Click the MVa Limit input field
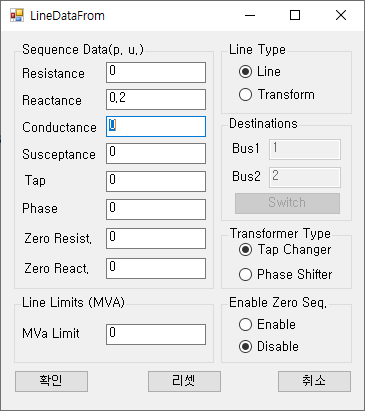 point(156,334)
